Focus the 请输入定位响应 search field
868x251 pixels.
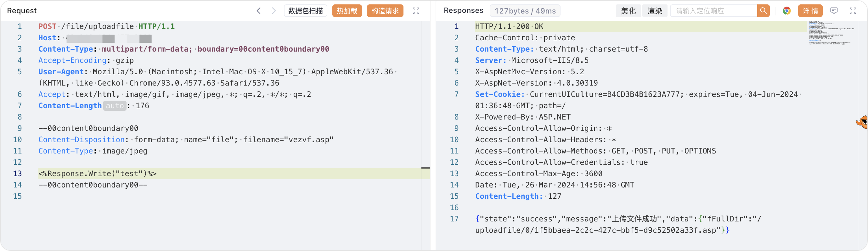(713, 11)
